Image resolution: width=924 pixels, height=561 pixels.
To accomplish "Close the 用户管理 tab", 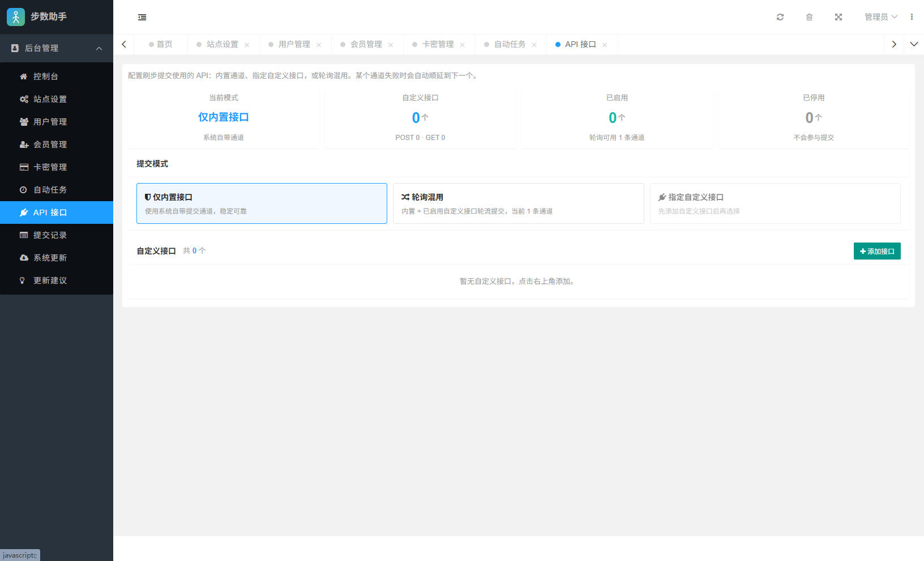I will [319, 45].
